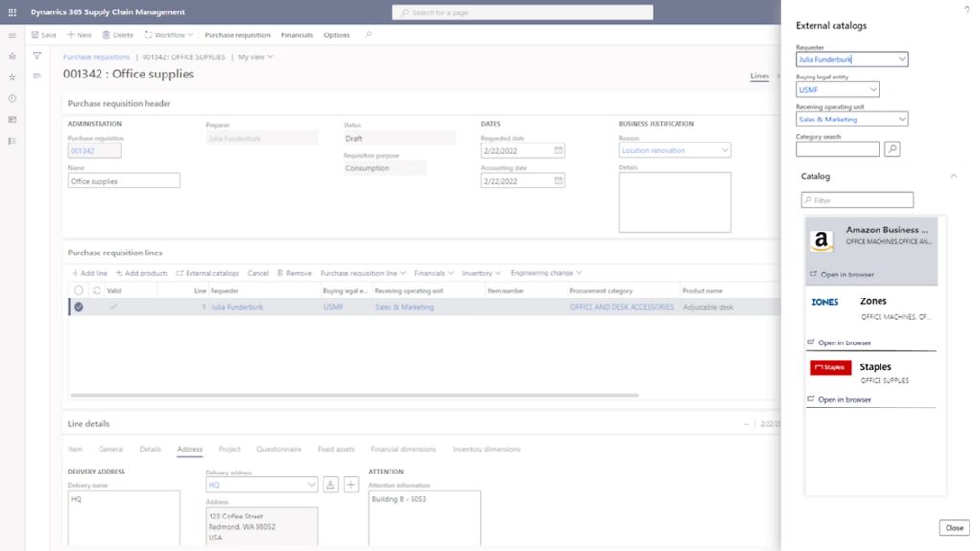The height and width of the screenshot is (551, 980).
Task: Open the Purchase requisition menu
Action: [237, 35]
